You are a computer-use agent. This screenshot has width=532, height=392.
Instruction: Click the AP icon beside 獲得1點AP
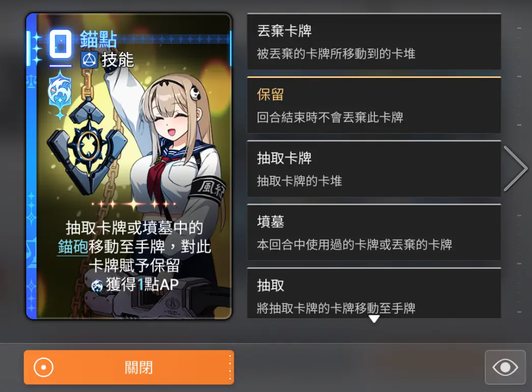[97, 285]
